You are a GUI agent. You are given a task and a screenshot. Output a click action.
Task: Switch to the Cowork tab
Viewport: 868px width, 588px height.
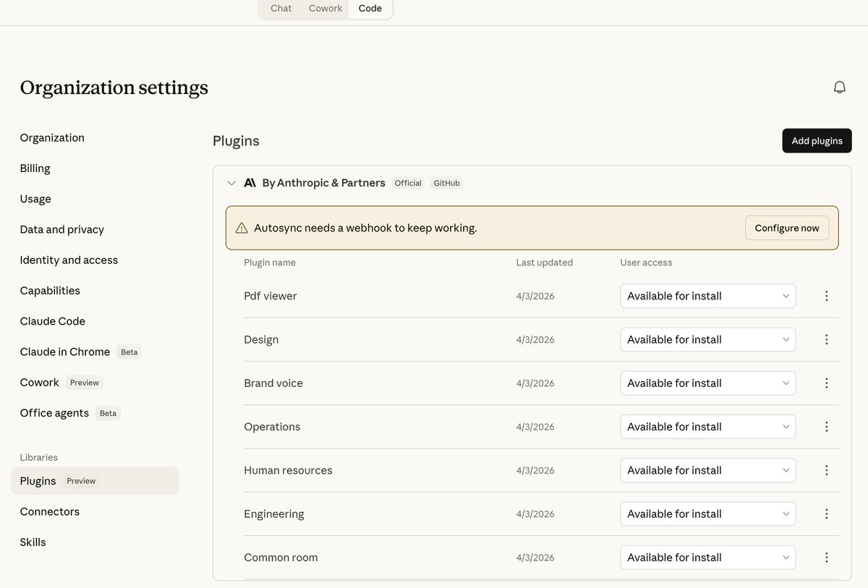(x=325, y=9)
